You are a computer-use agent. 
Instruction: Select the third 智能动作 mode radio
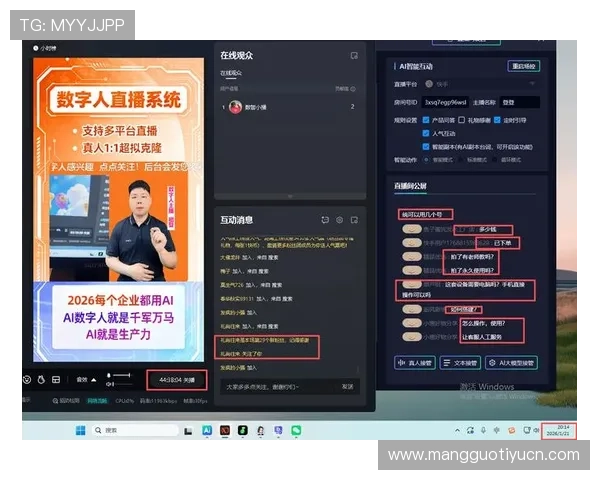pyautogui.click(x=495, y=160)
